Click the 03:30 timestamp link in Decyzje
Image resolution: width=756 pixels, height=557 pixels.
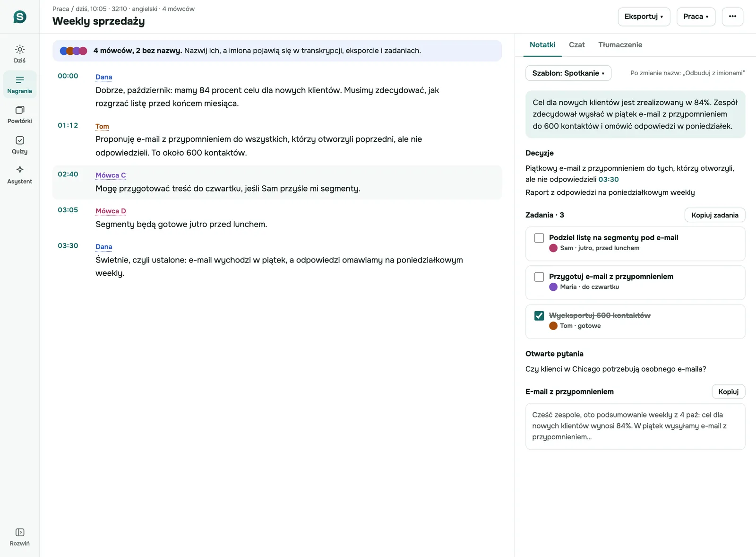(x=609, y=179)
